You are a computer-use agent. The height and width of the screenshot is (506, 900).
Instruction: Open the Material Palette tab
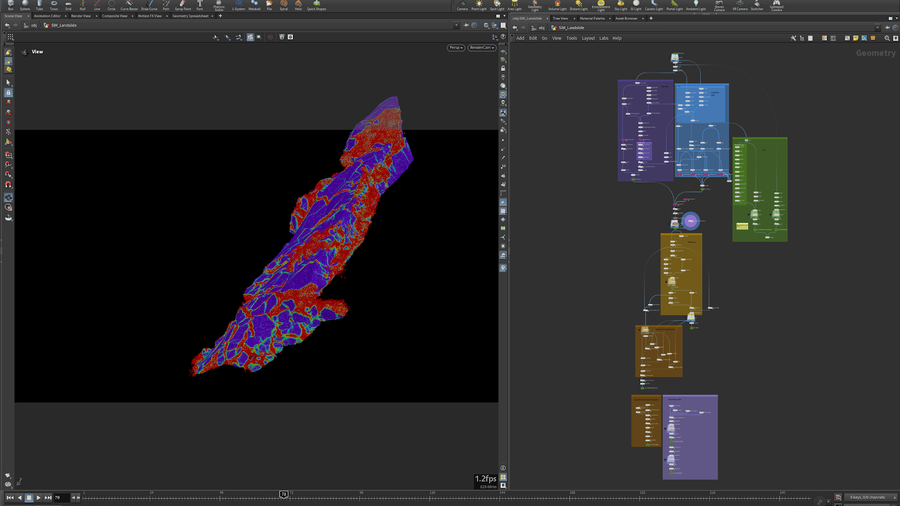(592, 18)
